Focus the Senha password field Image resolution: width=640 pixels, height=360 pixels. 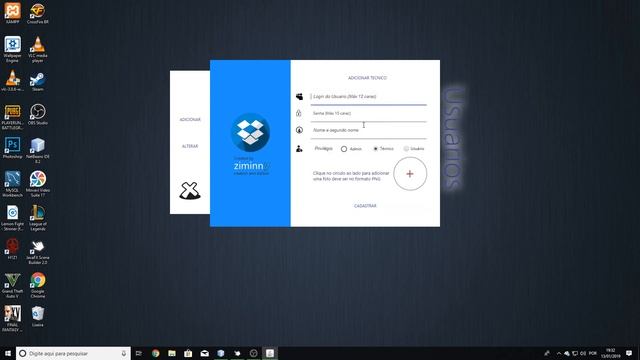pyautogui.click(x=369, y=113)
